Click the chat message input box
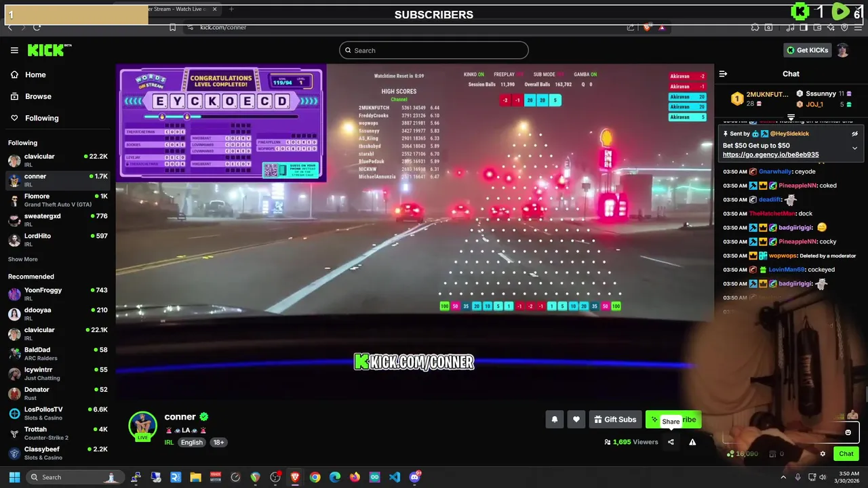Viewport: 868px width, 488px height. tap(790, 432)
